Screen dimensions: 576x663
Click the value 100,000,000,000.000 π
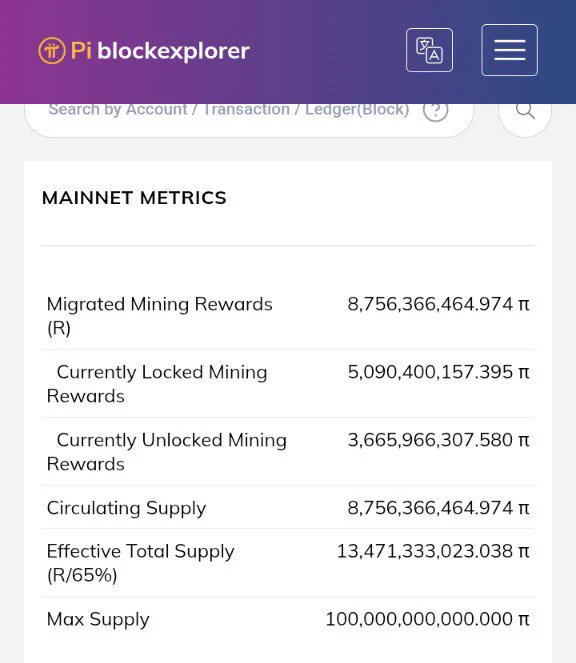coord(427,619)
